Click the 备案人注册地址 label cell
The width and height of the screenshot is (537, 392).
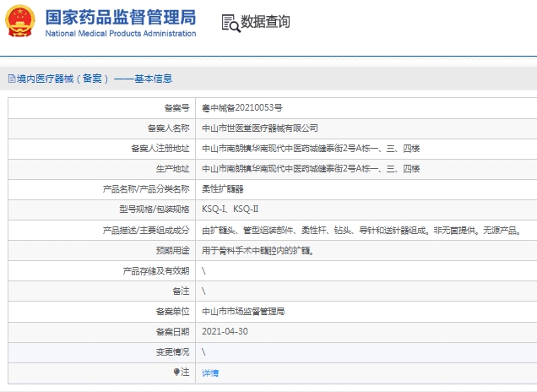101,149
